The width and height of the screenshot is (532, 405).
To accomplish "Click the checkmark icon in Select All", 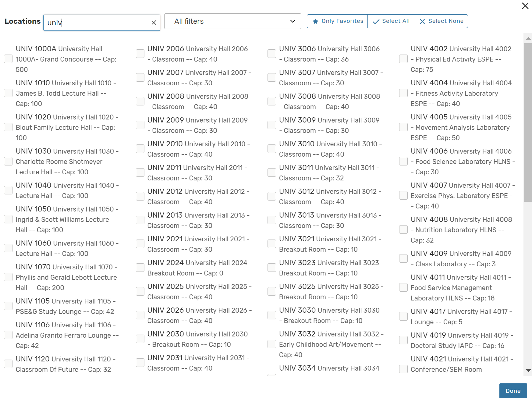I will click(x=376, y=21).
